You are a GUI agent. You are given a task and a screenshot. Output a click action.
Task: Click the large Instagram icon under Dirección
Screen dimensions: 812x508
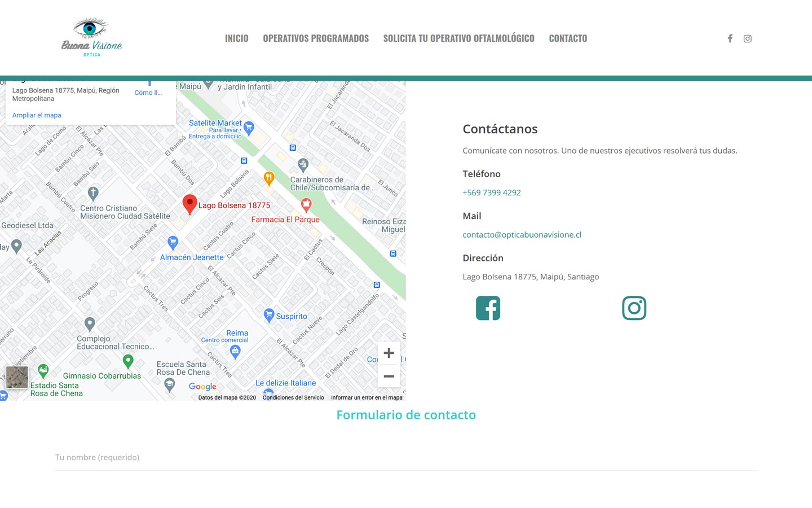pos(634,308)
